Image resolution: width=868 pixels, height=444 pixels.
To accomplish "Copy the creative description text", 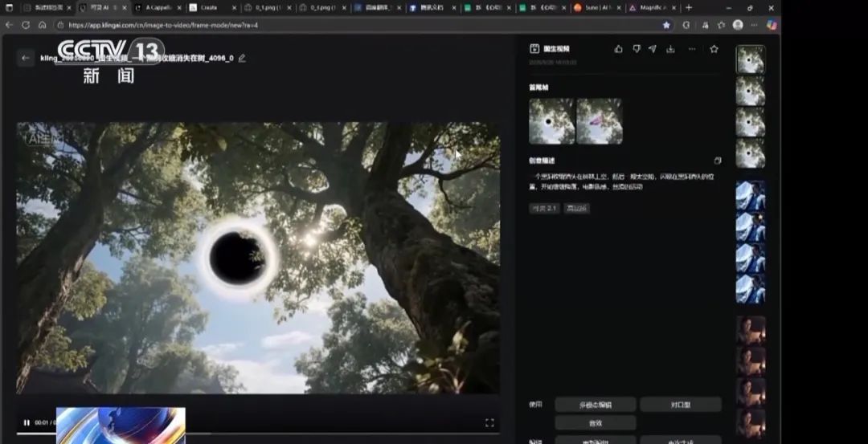I will [x=718, y=161].
